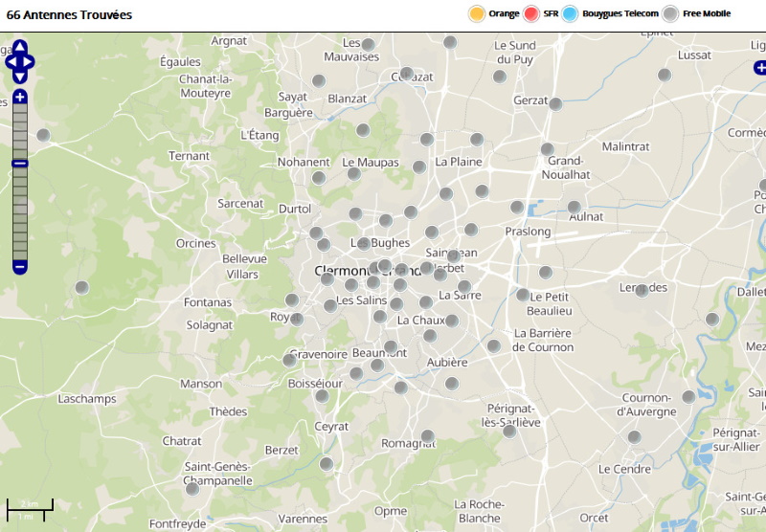Toggle the Free Mobile operator filter
Screen dimensions: 766x532
click(x=671, y=13)
